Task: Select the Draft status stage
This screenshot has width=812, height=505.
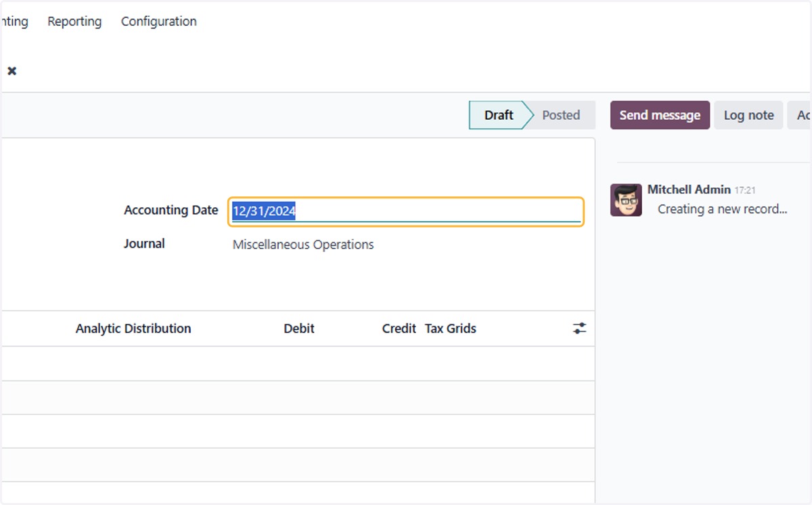Action: (x=498, y=115)
